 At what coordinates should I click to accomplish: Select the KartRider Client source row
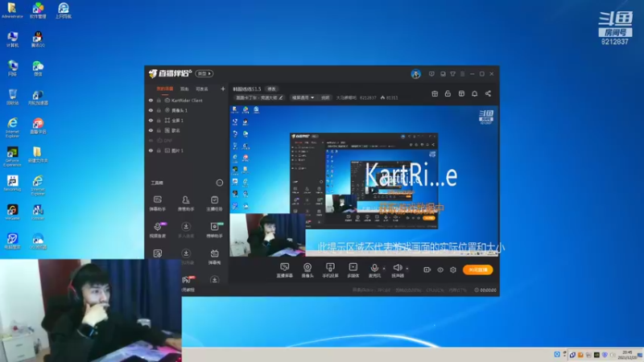(x=187, y=100)
